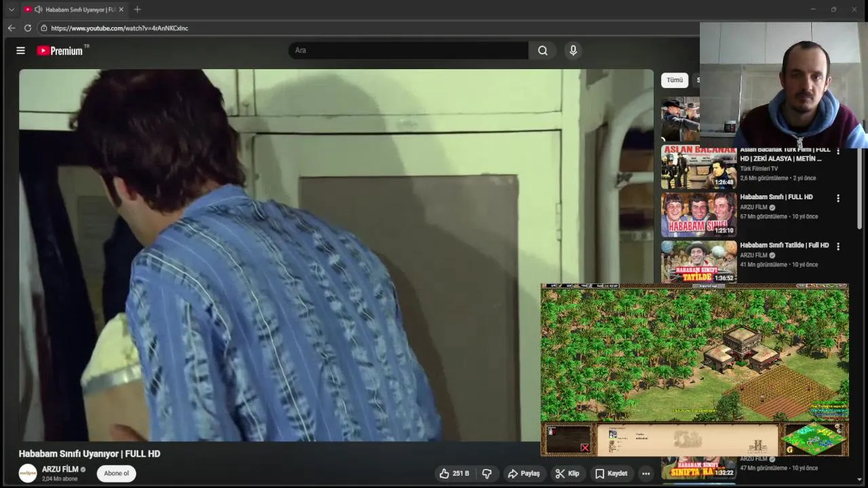Select the Tümü filter chip
Image resolution: width=868 pixels, height=488 pixels.
(675, 80)
